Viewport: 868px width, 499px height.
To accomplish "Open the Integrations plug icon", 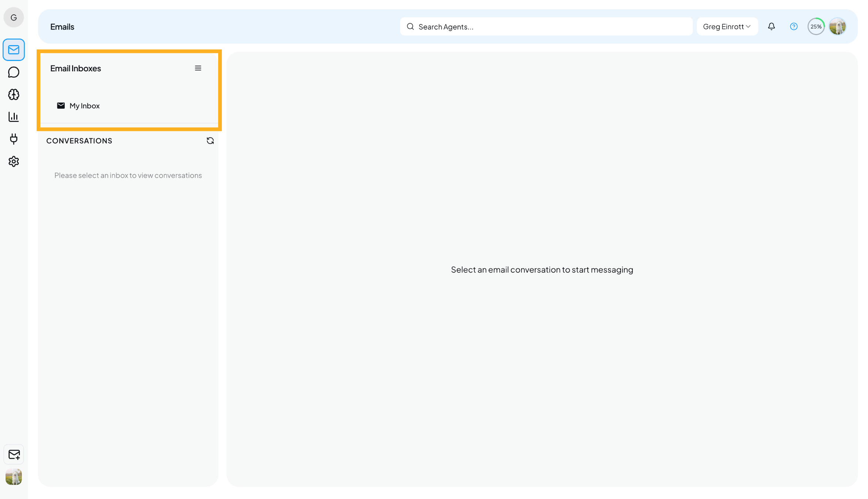I will (14, 139).
